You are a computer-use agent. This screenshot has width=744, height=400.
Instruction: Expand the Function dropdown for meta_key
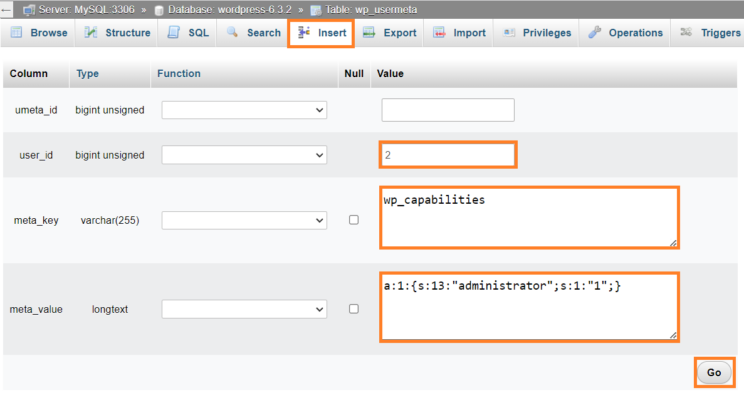244,220
